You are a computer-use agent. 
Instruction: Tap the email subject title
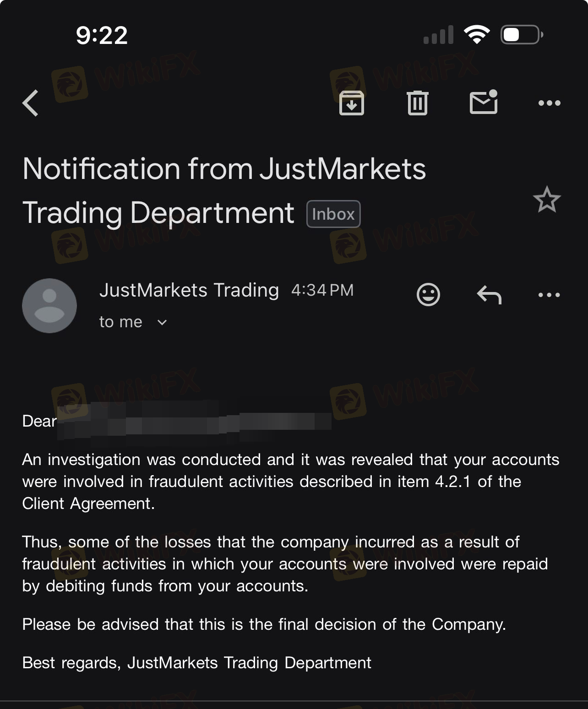224,190
